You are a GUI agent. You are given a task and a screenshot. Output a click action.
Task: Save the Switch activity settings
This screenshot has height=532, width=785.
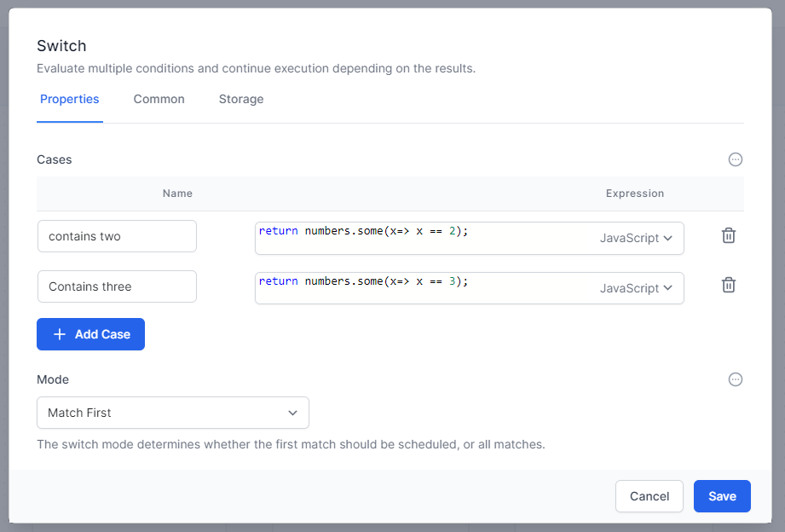[x=722, y=496]
